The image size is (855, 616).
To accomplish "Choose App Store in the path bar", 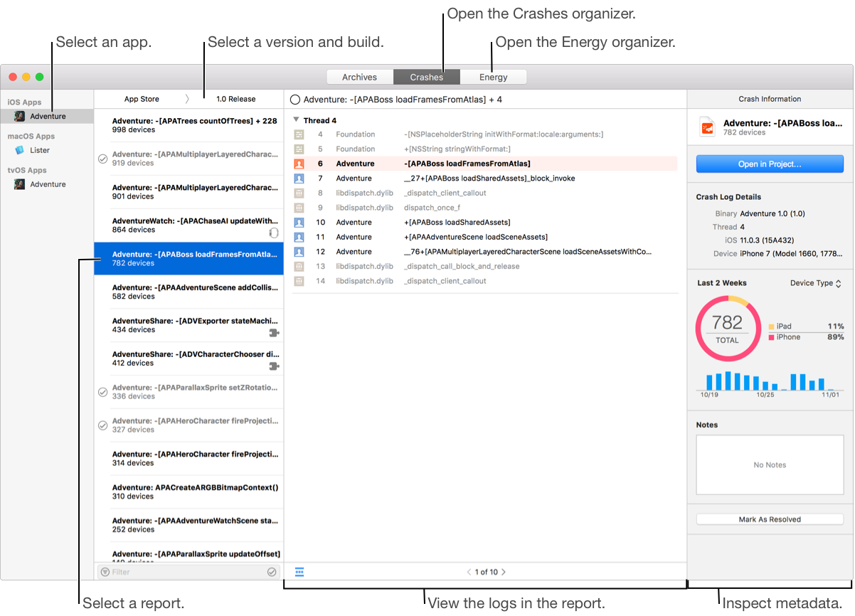I will (142, 99).
